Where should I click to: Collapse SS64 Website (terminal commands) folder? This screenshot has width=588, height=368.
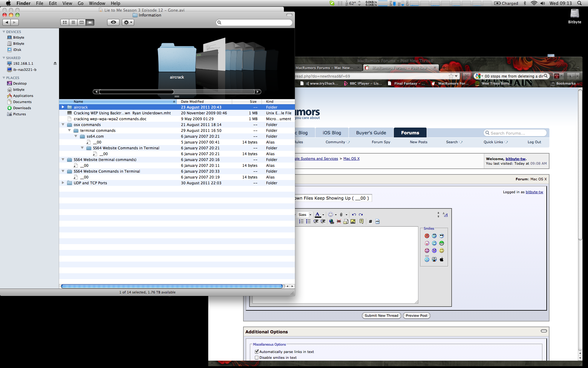(63, 159)
